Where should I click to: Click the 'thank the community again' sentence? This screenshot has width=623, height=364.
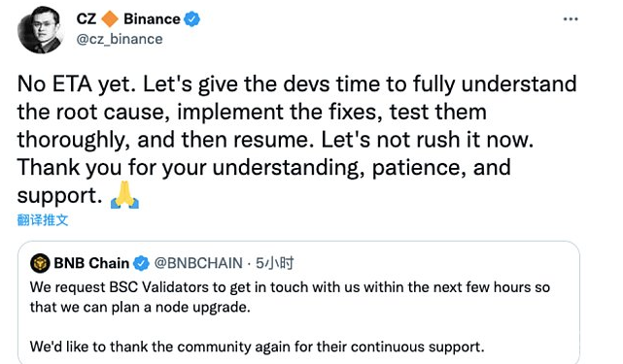257,347
